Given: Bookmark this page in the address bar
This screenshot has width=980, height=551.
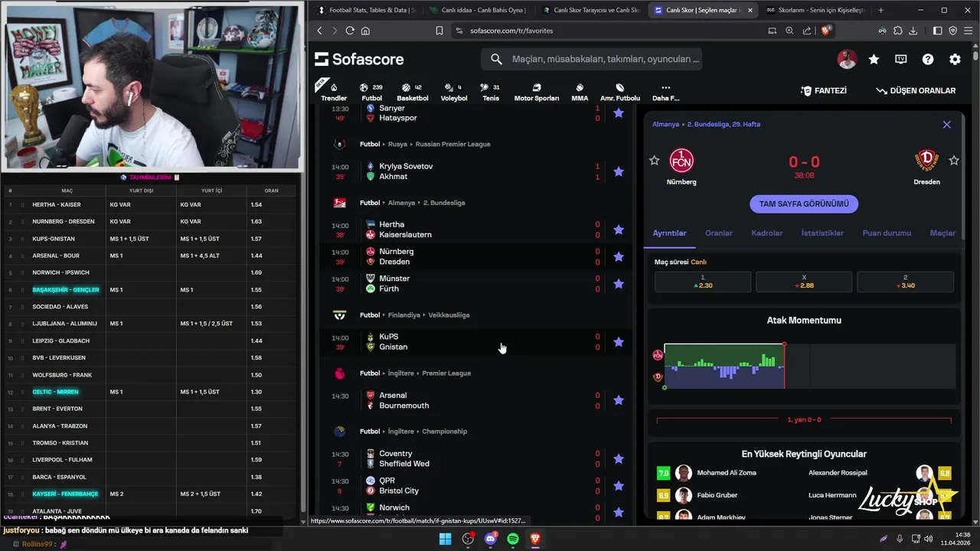Looking at the screenshot, I should tap(439, 31).
